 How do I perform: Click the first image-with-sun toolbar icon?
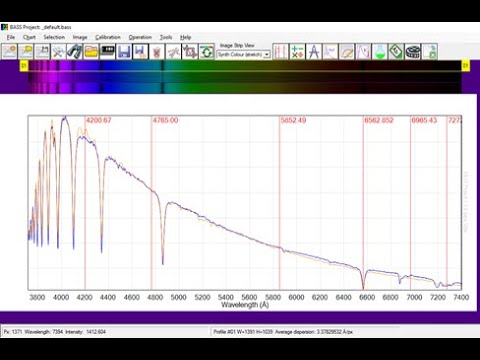click(x=9, y=52)
